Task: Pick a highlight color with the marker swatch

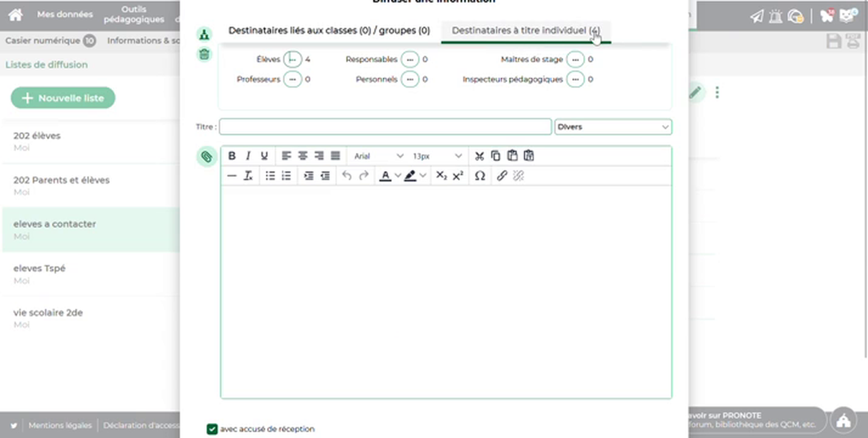Action: 410,176
